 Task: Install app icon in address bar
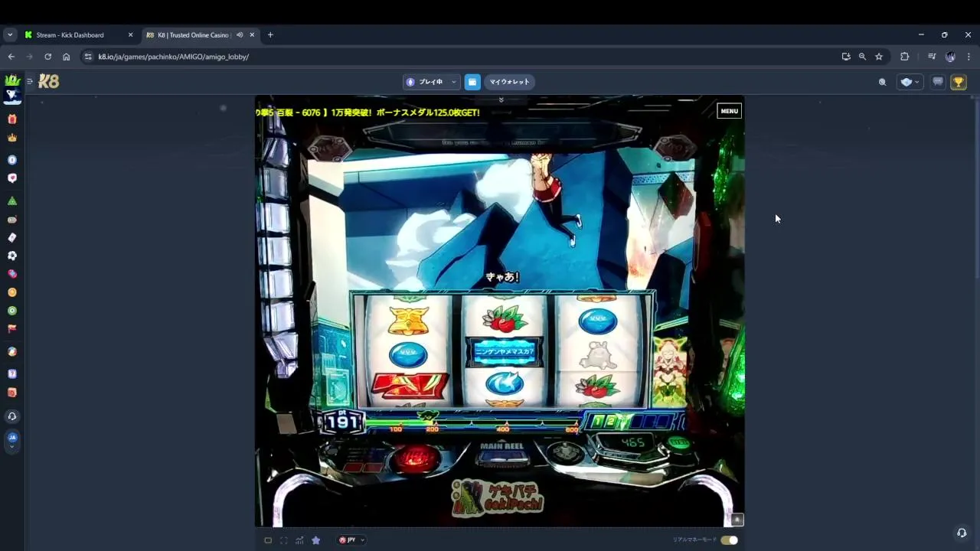[x=846, y=57]
